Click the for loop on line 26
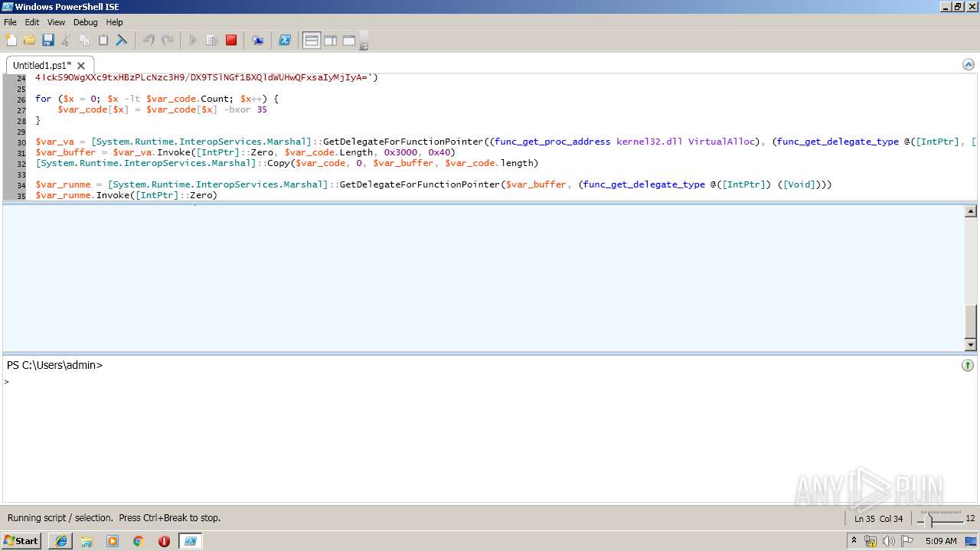980x551 pixels. point(157,99)
